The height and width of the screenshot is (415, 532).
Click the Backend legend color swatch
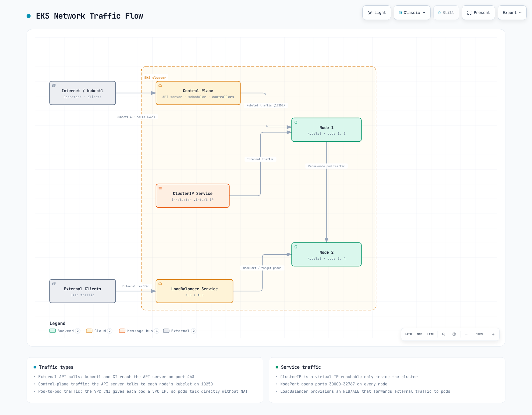click(53, 331)
